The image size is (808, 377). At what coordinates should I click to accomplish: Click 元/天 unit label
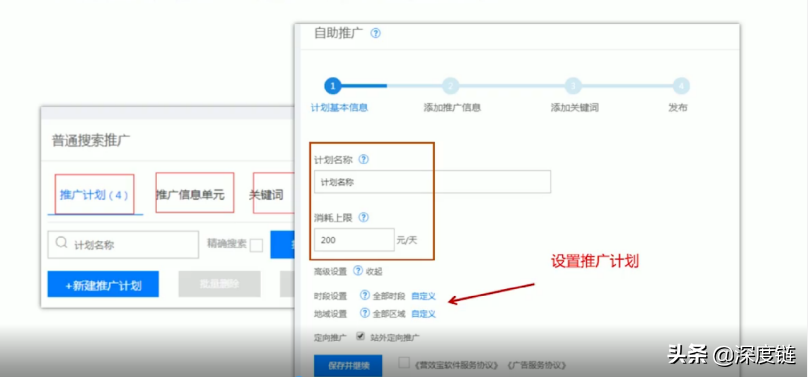(407, 241)
